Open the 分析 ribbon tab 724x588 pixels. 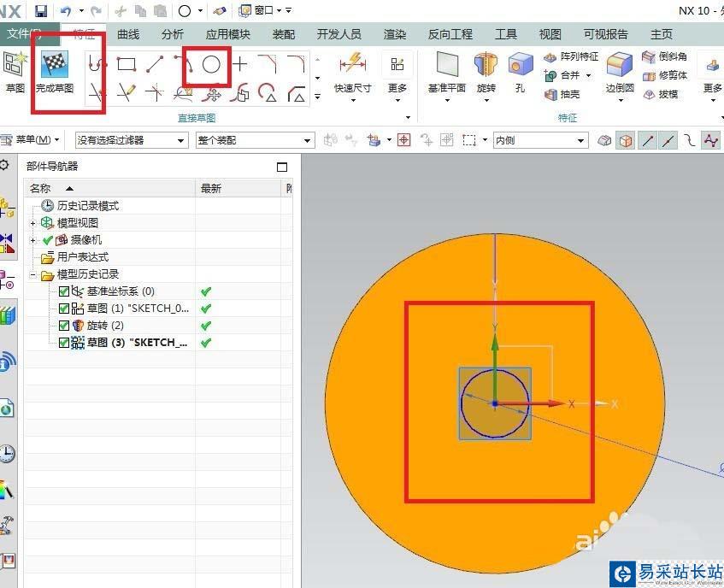click(x=172, y=34)
